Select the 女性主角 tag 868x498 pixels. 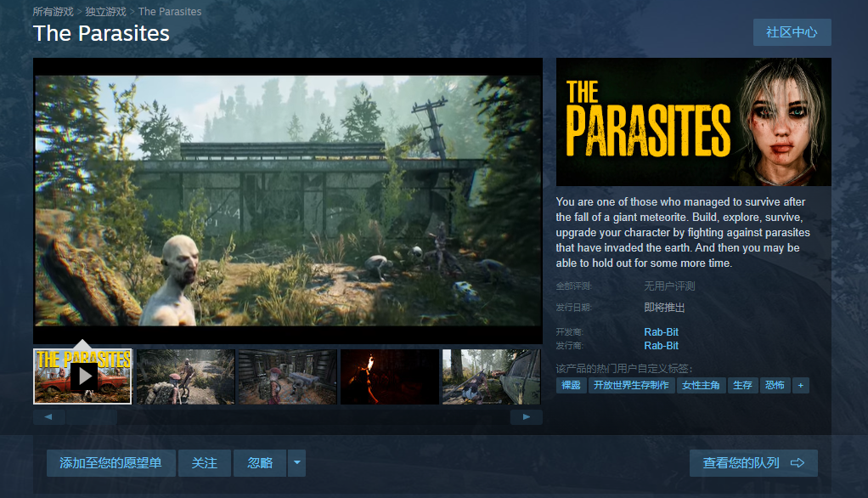pyautogui.click(x=701, y=385)
